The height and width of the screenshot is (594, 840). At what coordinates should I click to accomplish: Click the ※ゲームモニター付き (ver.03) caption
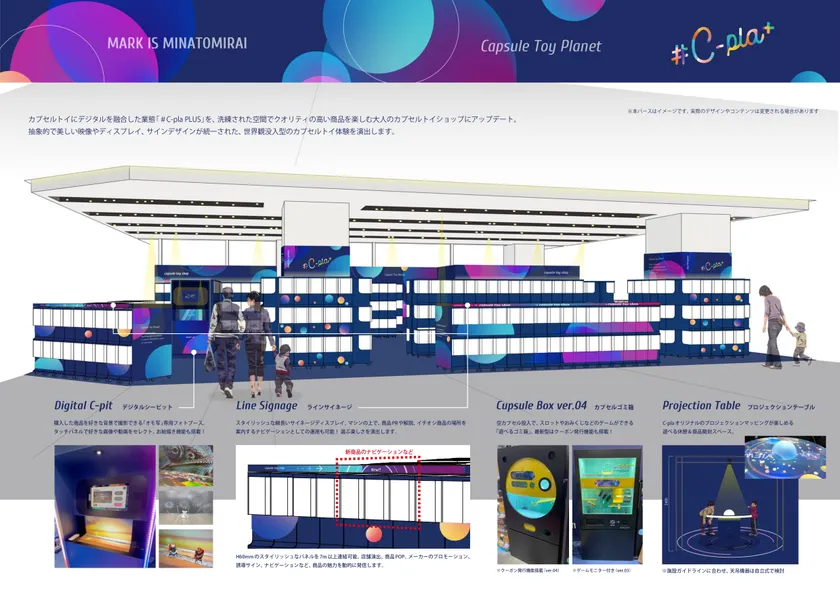(601, 571)
